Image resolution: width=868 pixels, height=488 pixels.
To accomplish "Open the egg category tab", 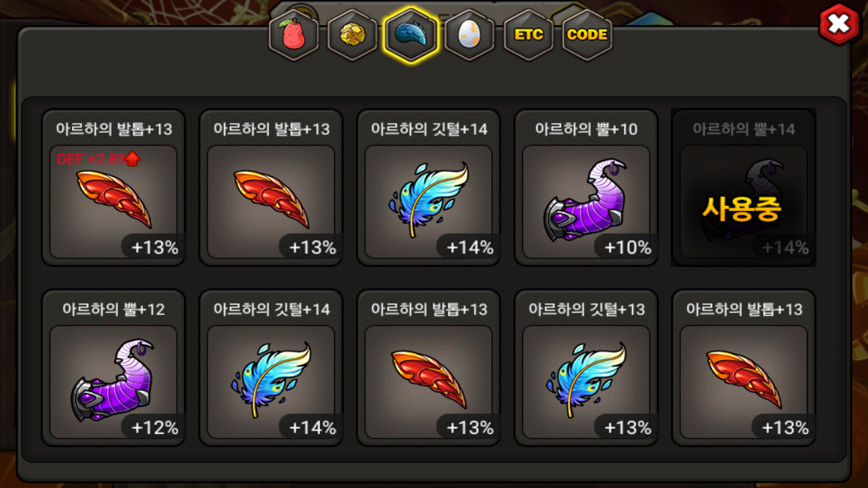I will [x=469, y=34].
